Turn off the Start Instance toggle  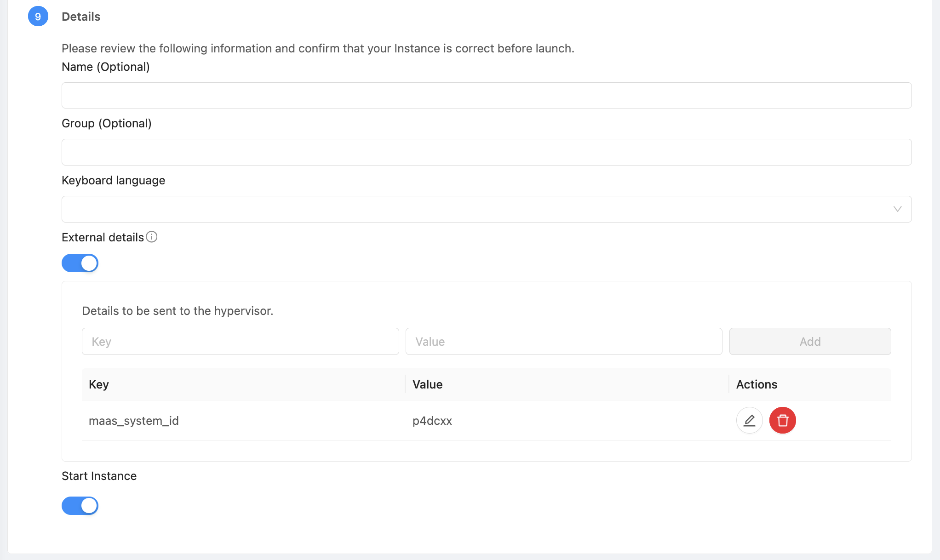coord(80,506)
